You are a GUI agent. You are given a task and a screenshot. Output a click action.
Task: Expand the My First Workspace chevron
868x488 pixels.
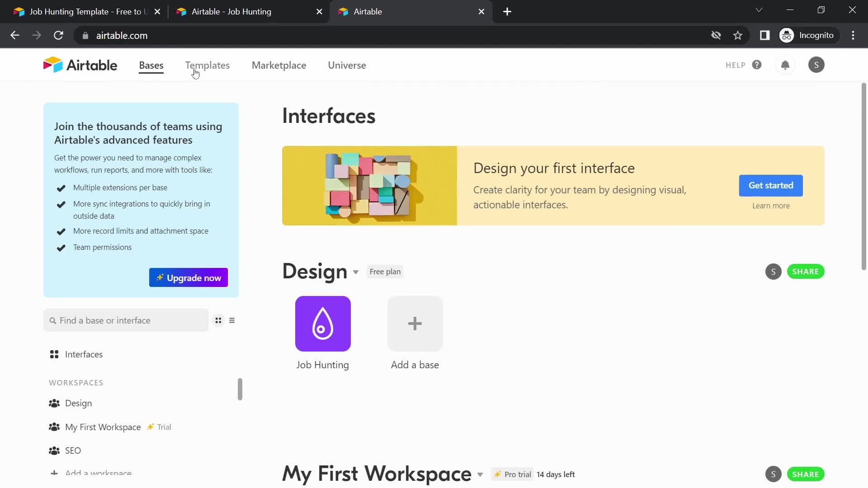pos(481,474)
